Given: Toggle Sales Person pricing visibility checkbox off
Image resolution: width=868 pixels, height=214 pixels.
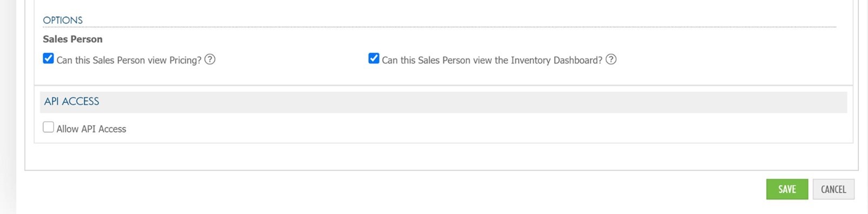Looking at the screenshot, I should (x=48, y=58).
